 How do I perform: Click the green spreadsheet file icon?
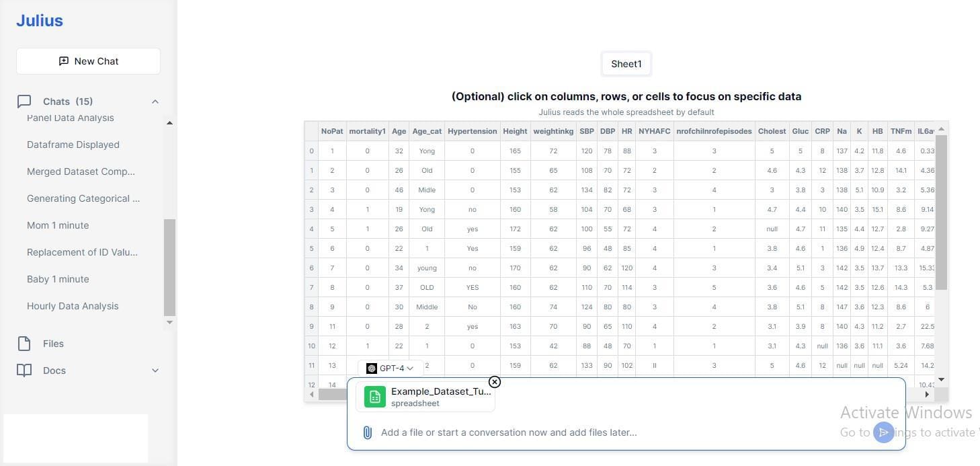tap(375, 397)
